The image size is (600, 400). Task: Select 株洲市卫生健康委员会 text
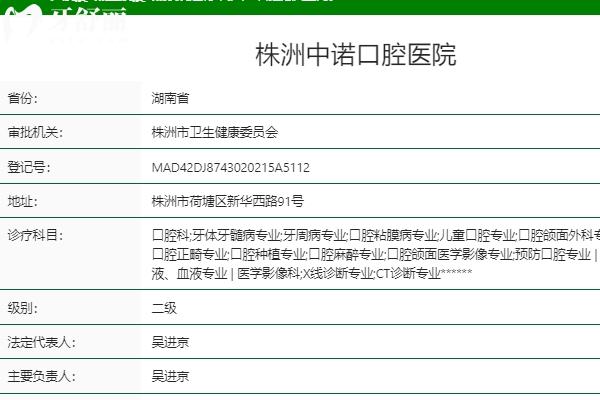[x=215, y=132]
